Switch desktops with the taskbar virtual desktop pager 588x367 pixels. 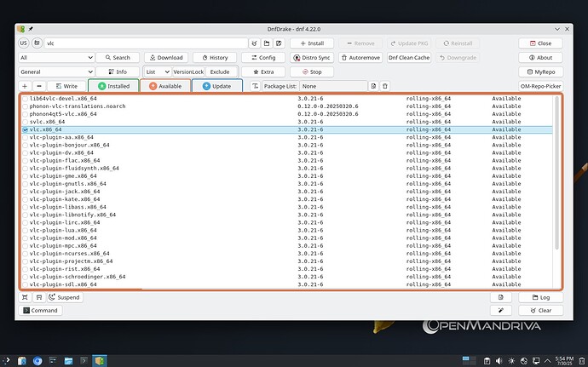(x=469, y=361)
